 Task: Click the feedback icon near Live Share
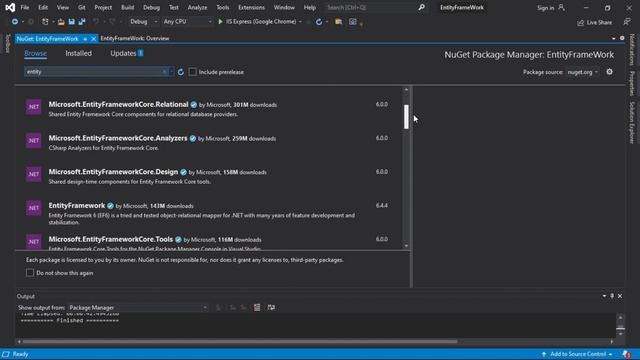pos(627,22)
